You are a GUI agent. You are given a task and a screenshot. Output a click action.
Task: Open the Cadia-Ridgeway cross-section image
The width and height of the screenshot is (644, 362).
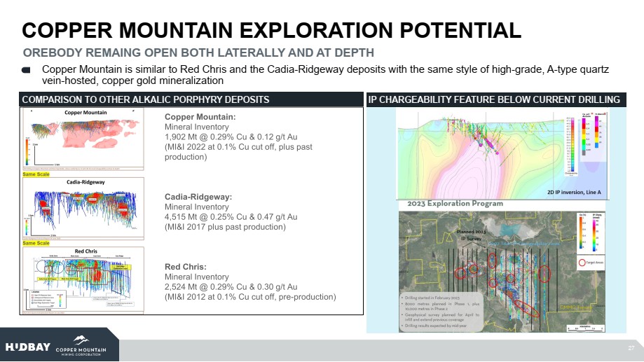83,207
